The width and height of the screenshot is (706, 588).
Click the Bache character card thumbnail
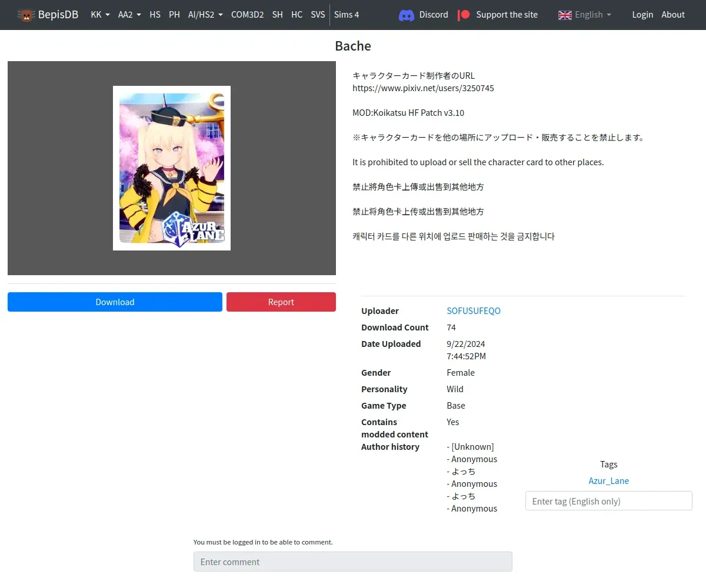pos(172,168)
